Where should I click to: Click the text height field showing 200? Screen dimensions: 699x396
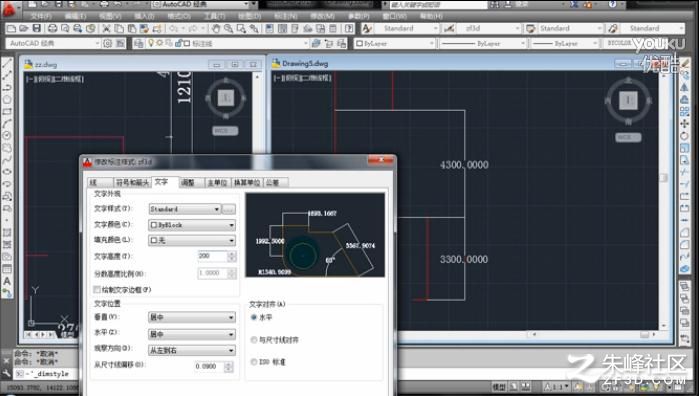pos(213,256)
